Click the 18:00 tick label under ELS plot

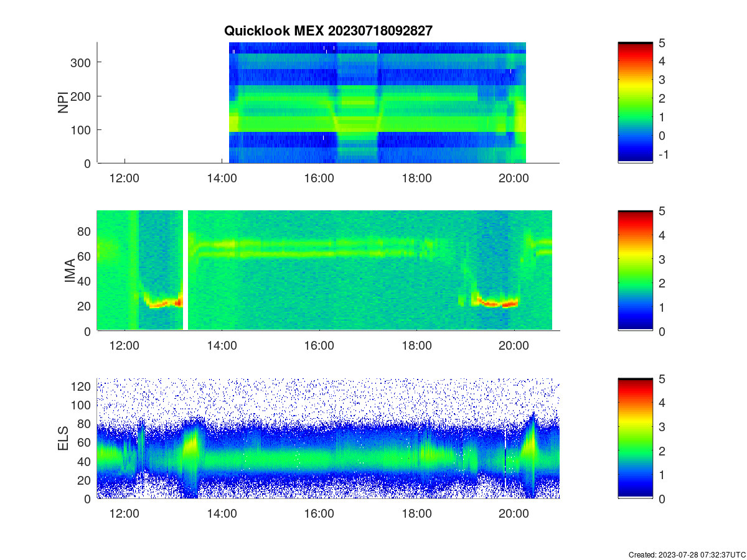[416, 513]
